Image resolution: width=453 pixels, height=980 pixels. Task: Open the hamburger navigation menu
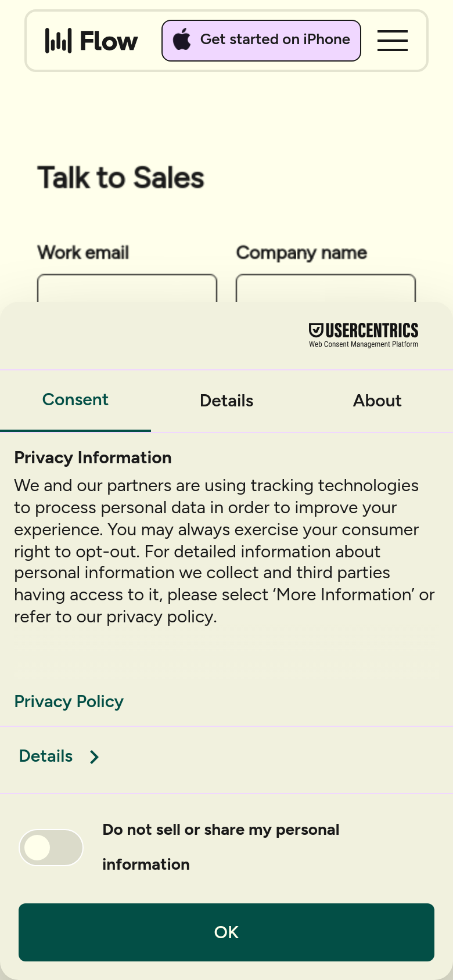393,41
